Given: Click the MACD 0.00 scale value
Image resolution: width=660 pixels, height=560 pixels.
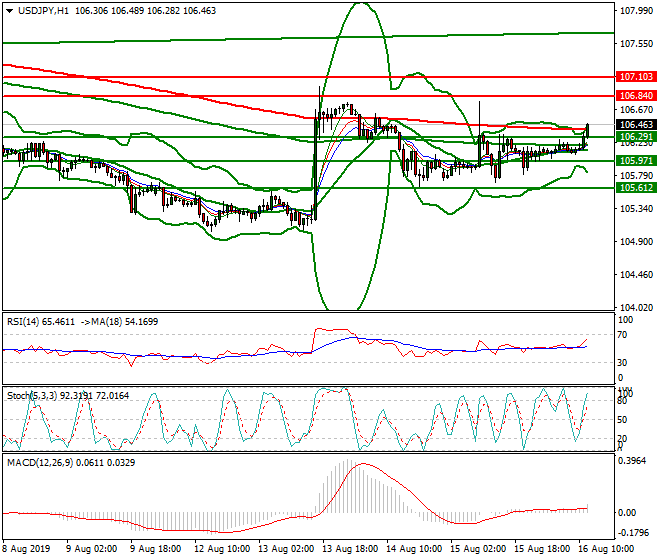Looking at the screenshot, I should (x=627, y=513).
